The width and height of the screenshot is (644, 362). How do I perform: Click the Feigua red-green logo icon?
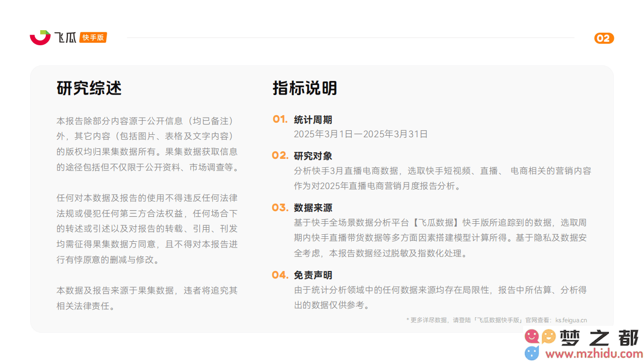click(x=40, y=38)
